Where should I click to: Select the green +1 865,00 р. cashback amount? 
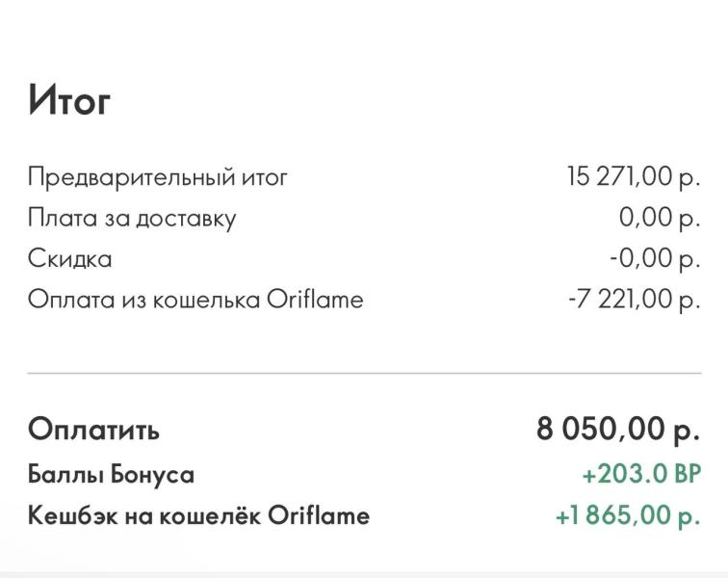(628, 515)
